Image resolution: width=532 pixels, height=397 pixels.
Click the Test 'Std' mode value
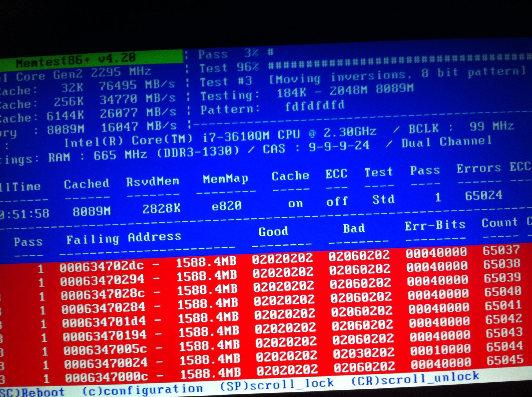click(x=383, y=199)
